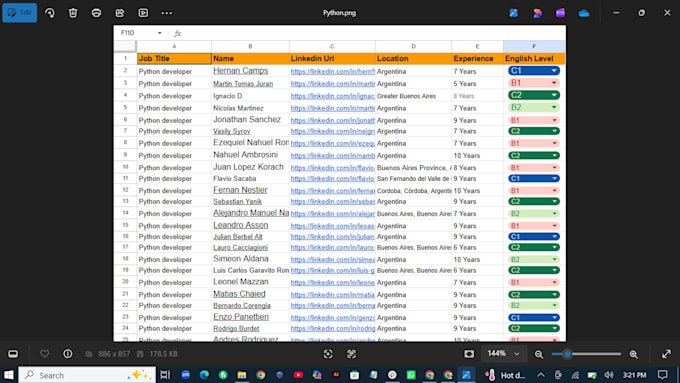Open volume control in system tray
The height and width of the screenshot is (383, 680).
click(x=609, y=375)
